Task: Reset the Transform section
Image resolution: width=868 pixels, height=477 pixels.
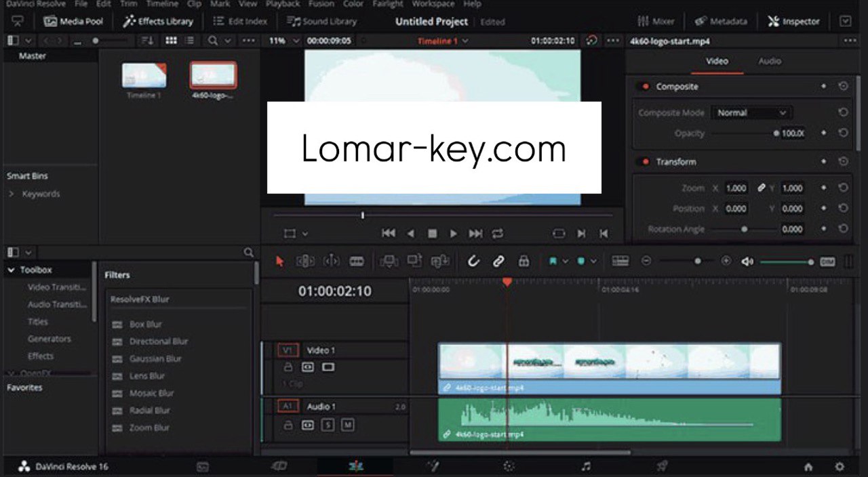Action: 843,162
